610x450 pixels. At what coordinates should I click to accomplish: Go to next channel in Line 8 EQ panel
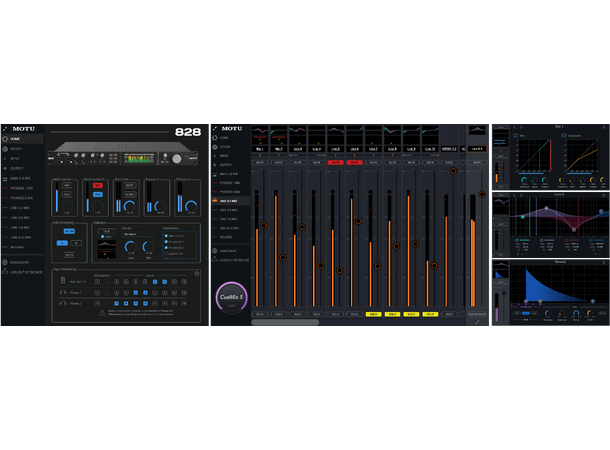[521, 195]
